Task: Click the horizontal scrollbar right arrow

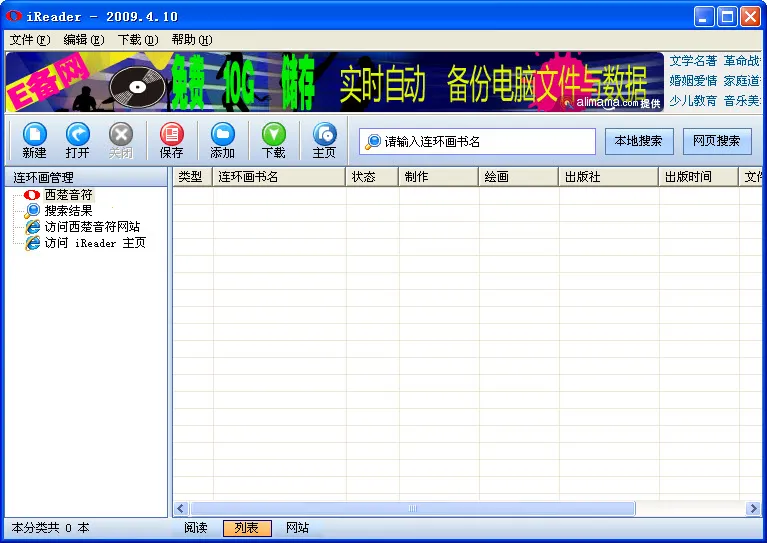Action: [753, 509]
